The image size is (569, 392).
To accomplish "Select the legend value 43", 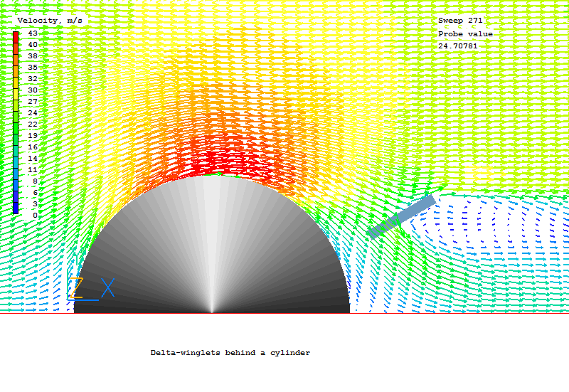I will [x=33, y=33].
